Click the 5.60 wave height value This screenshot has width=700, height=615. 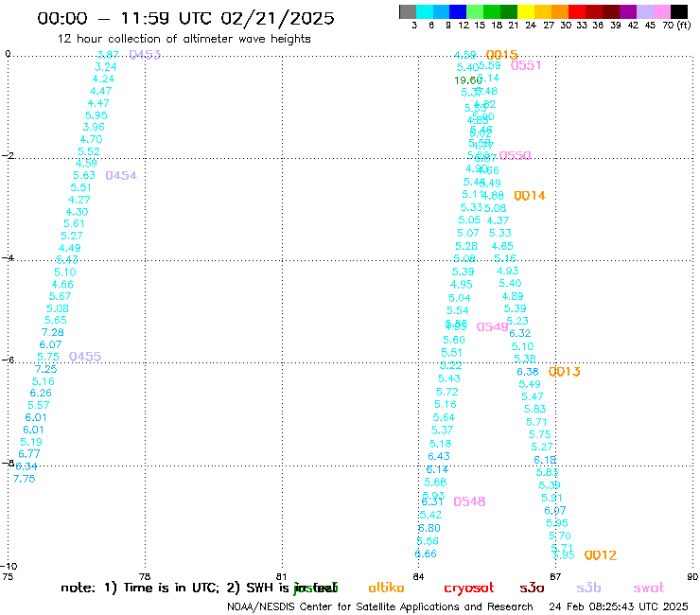pyautogui.click(x=454, y=340)
